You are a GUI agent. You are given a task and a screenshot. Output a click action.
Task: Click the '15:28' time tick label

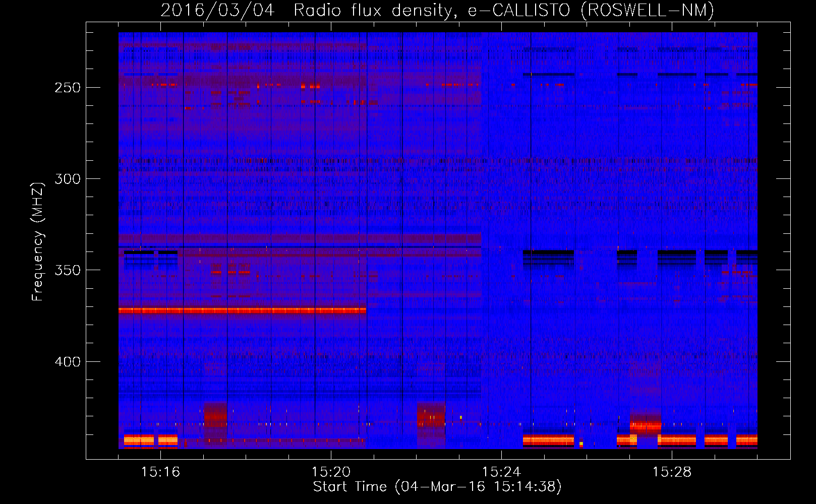(672, 472)
